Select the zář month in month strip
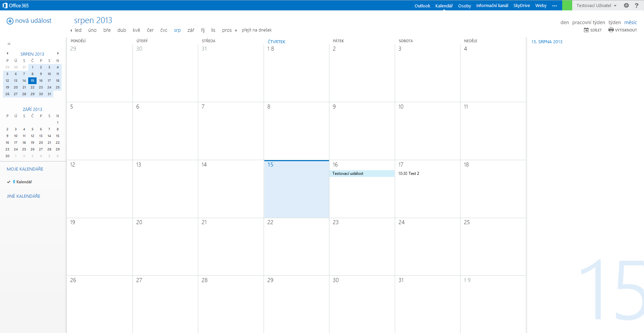This screenshot has width=644, height=333. [x=191, y=30]
